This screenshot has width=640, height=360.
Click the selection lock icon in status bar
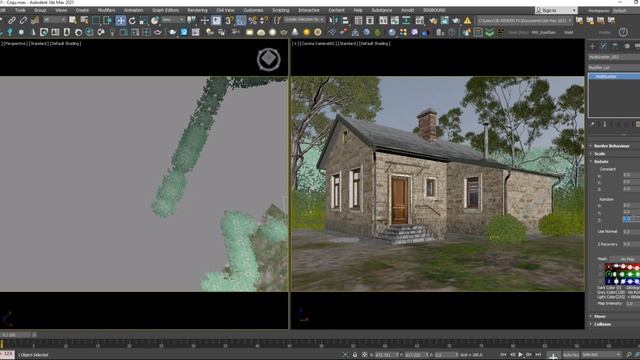pos(355,355)
